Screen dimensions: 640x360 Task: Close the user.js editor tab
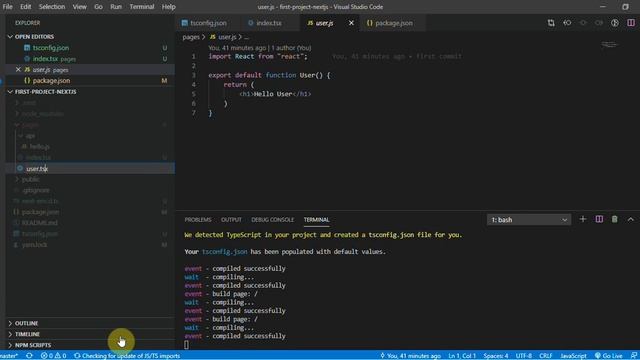point(351,23)
